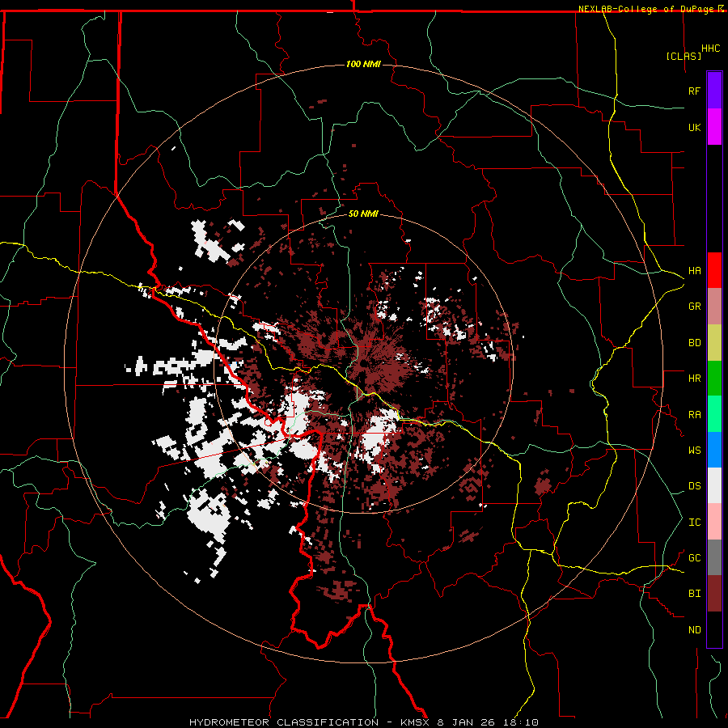Click the red HA legend swatch

(714, 270)
